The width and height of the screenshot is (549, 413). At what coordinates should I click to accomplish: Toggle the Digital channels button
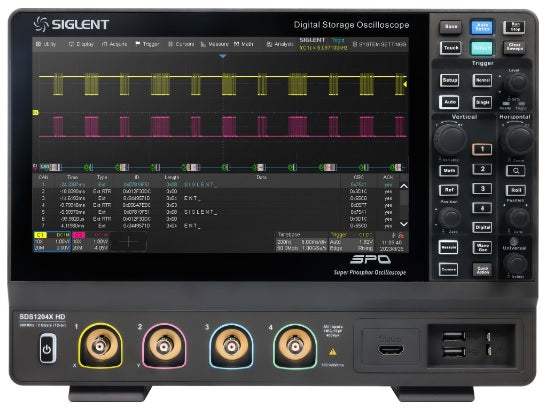[x=482, y=228]
